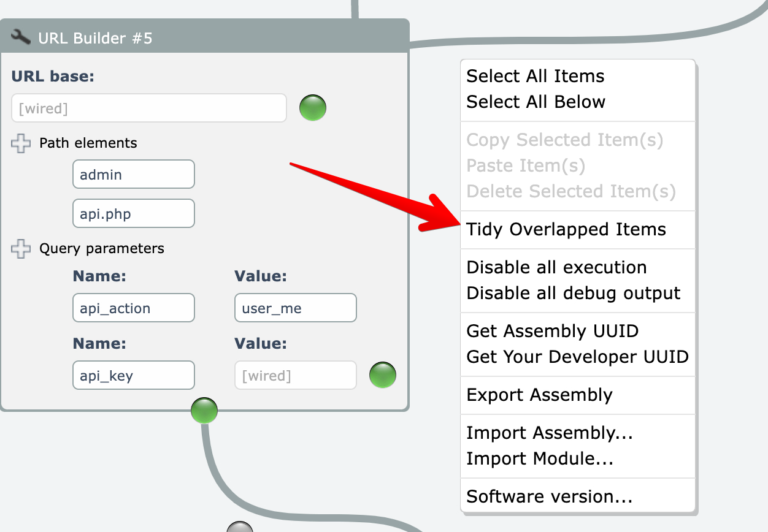Select All Items in context menu
This screenshot has width=768, height=532.
[535, 76]
